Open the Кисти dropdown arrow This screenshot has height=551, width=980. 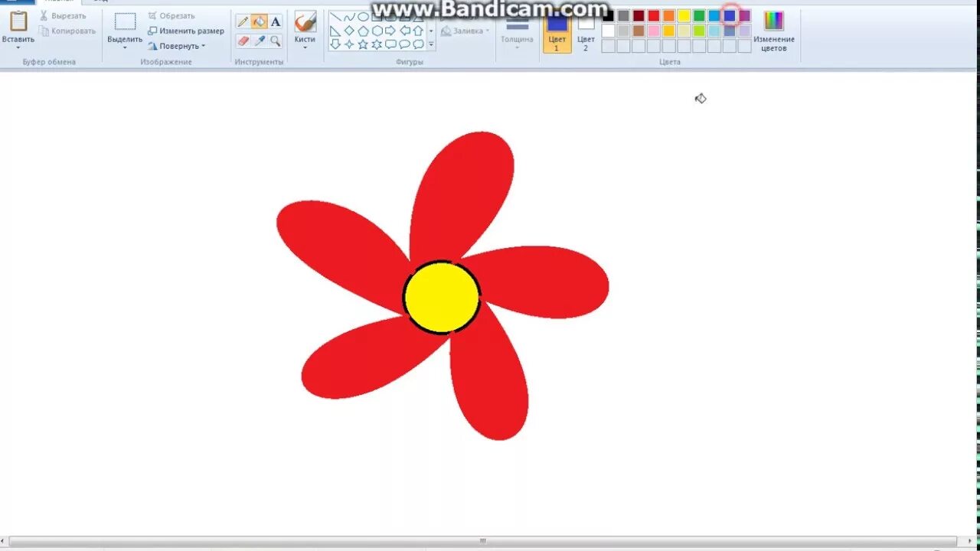tap(305, 47)
